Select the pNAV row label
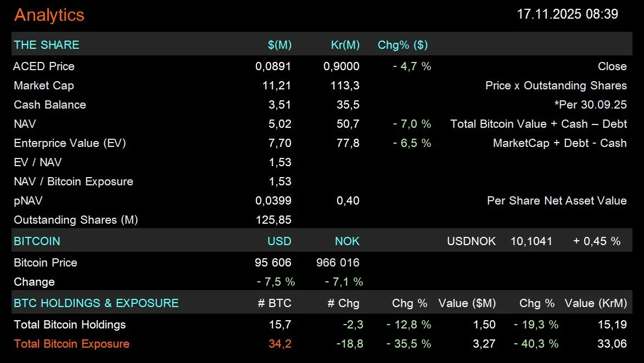644x363 pixels. 28,201
